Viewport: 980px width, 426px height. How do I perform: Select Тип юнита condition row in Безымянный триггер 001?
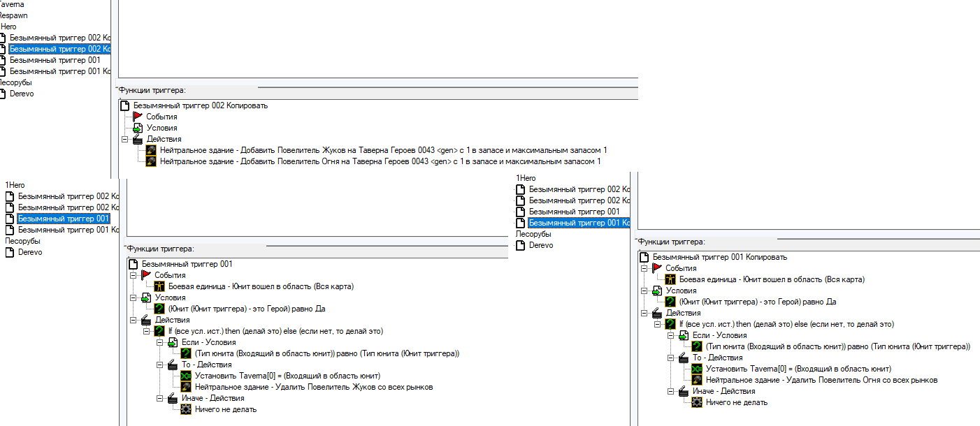(x=327, y=353)
